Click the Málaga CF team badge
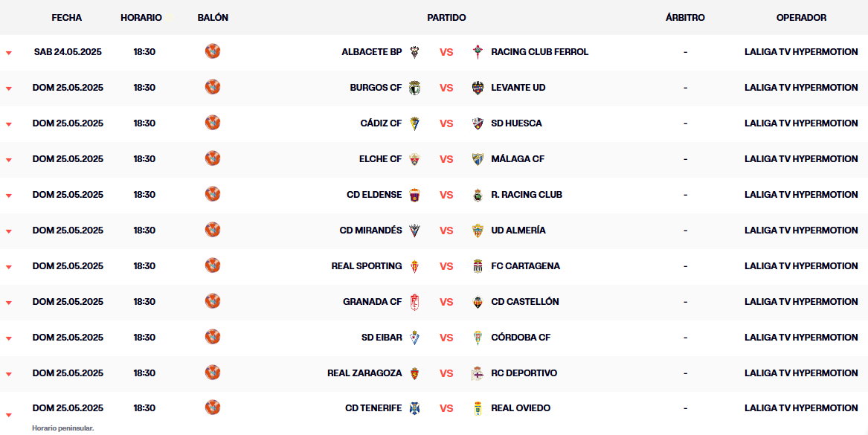868x435 pixels. 478,159
